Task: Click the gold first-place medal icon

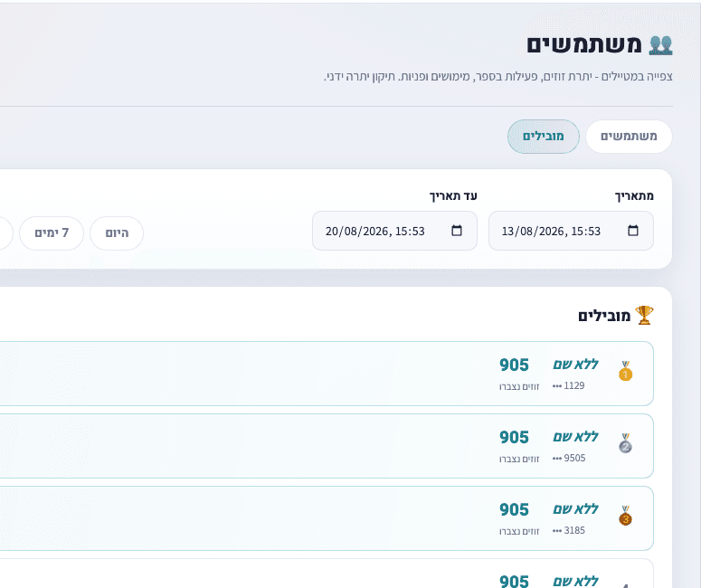Action: click(625, 371)
